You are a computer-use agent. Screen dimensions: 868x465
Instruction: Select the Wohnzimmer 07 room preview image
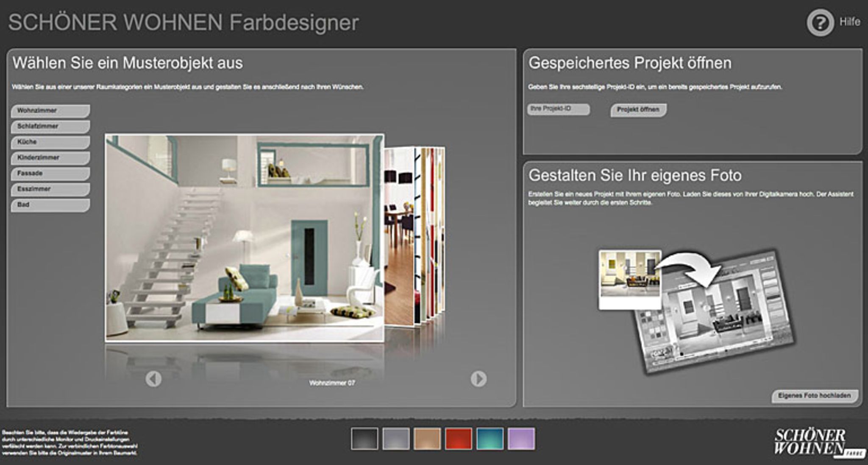click(245, 238)
